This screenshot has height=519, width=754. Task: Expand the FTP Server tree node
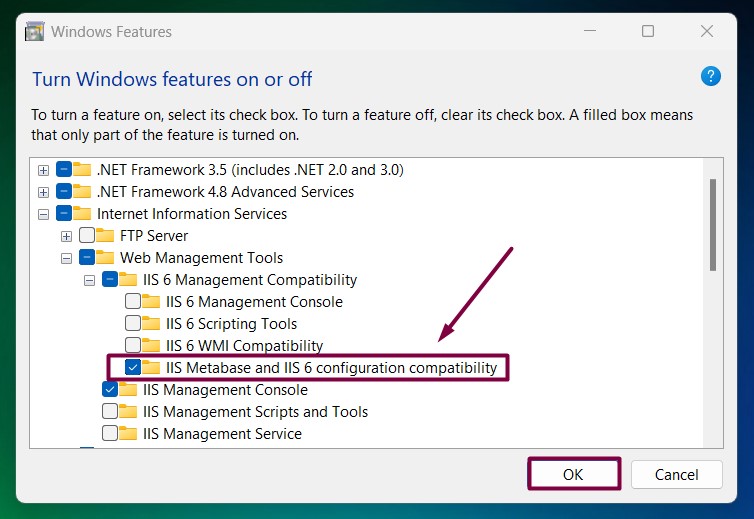tap(66, 236)
